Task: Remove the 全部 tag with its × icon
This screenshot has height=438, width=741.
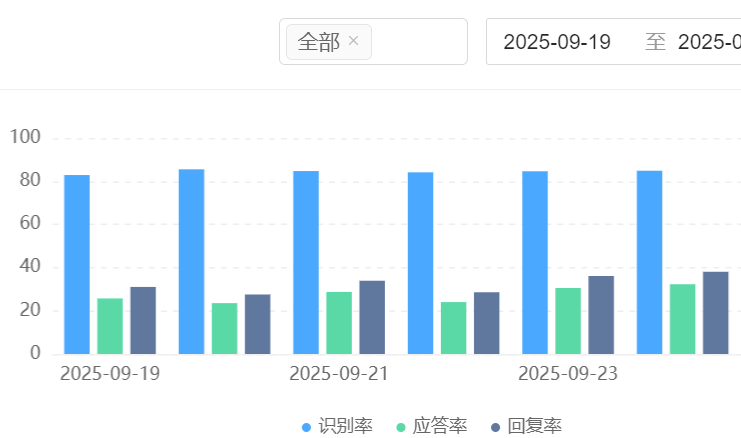Action: [x=353, y=42]
